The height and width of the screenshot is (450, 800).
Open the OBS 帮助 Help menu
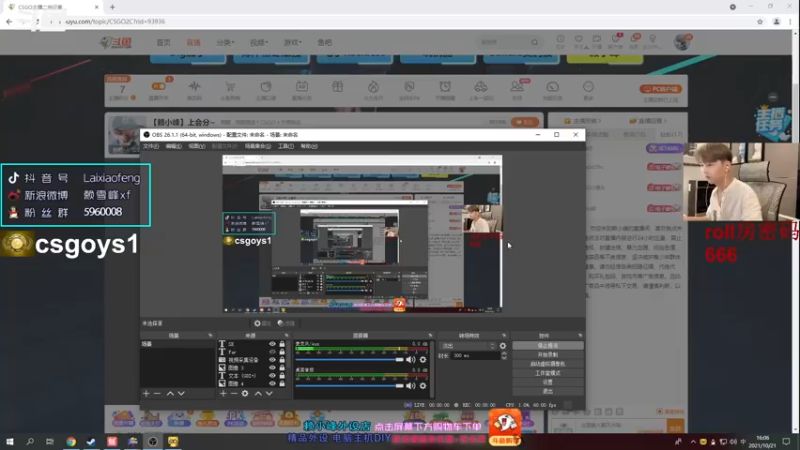pyautogui.click(x=309, y=146)
